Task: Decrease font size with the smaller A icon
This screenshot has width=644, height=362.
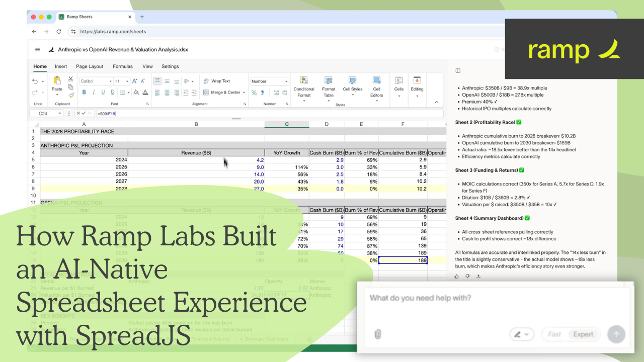Action: coord(142,81)
